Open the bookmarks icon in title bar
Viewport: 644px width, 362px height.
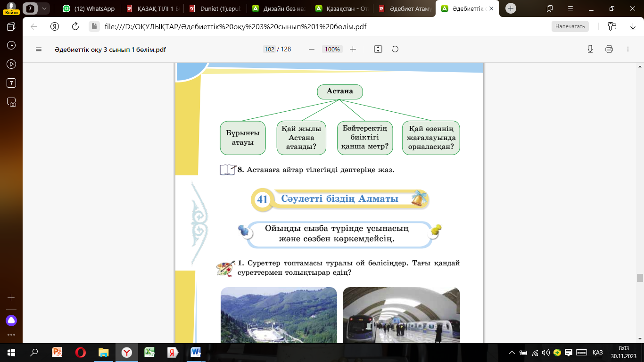click(549, 8)
